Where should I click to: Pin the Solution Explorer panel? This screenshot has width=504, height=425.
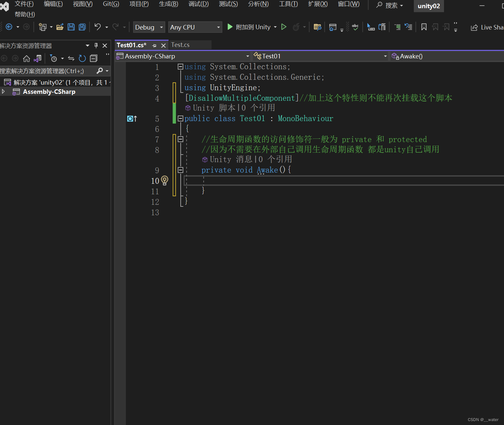click(x=96, y=45)
